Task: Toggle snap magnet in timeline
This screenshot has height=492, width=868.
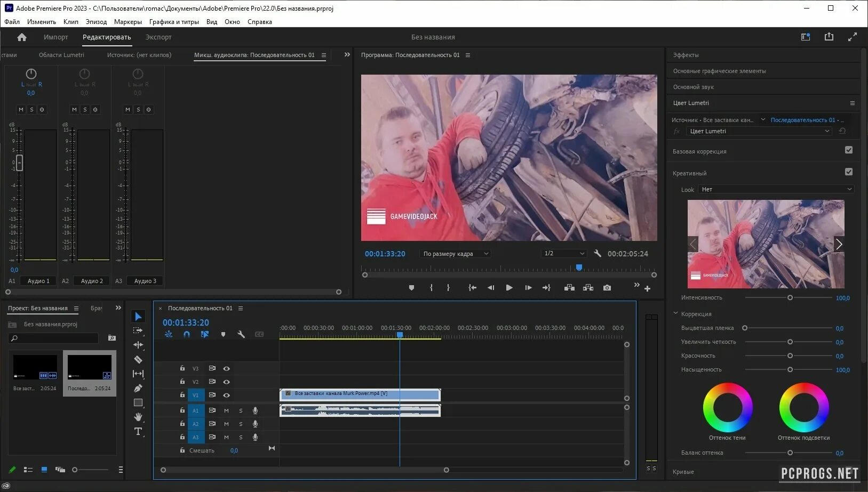Action: click(x=187, y=334)
